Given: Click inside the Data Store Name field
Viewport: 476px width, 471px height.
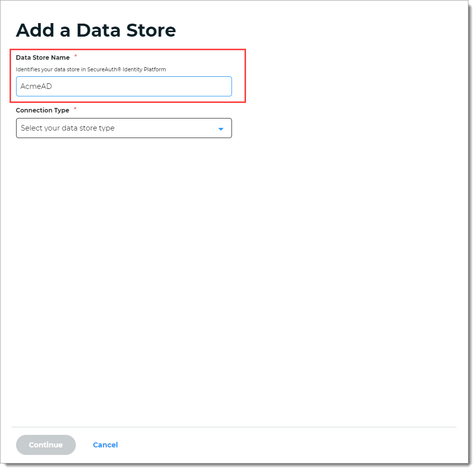Looking at the screenshot, I should [x=124, y=86].
